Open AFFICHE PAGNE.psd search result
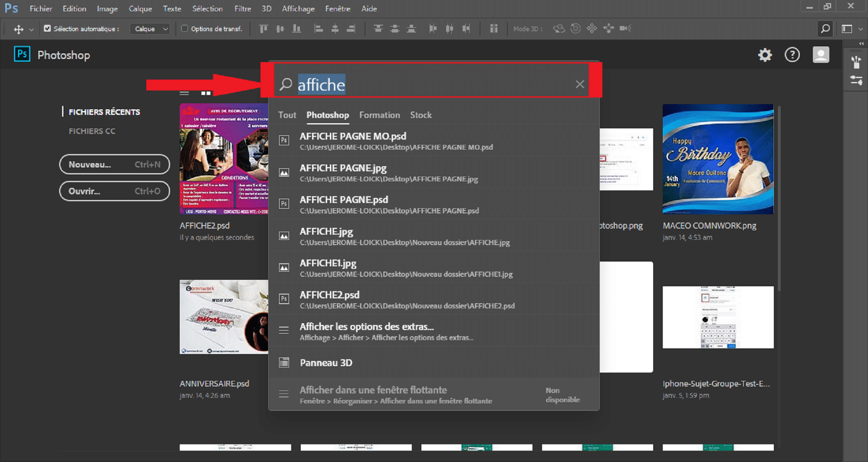The image size is (868, 462). [x=434, y=204]
